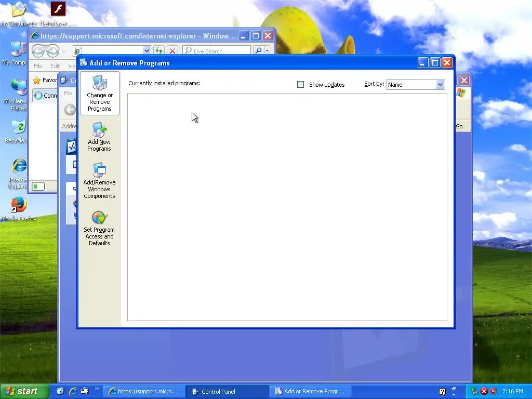Select Recycle Bin desktop icon
This screenshot has width=532, height=399.
[x=17, y=131]
